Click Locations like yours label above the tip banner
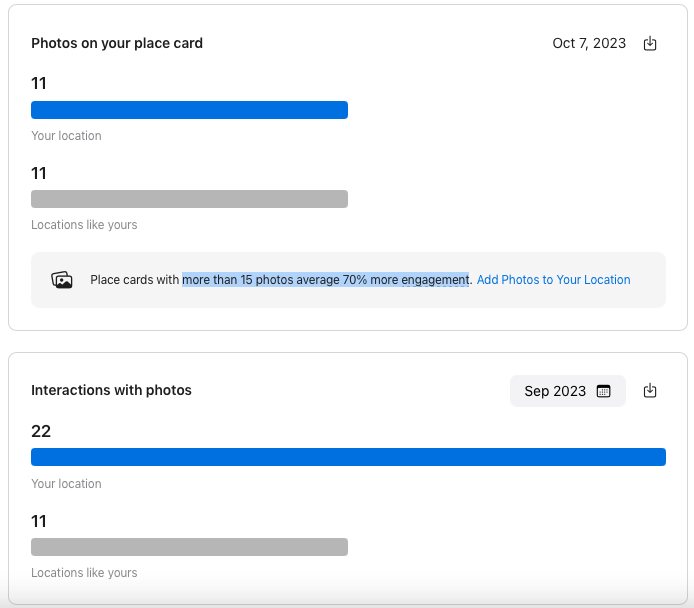 [x=84, y=225]
